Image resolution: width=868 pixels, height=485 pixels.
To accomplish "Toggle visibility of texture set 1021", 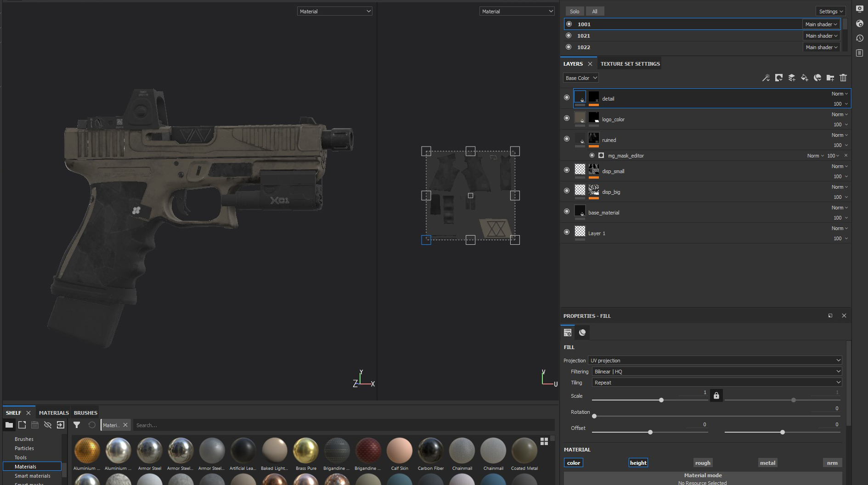I will coord(569,36).
